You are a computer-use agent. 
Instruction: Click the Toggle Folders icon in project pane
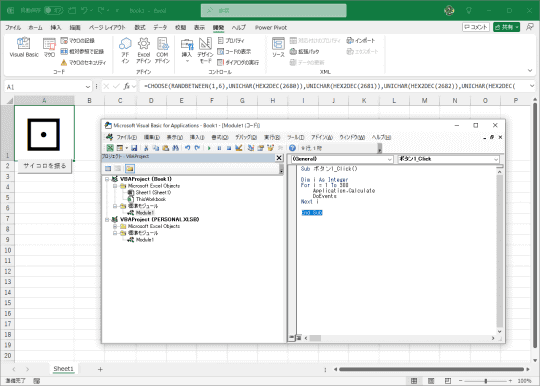[129, 168]
